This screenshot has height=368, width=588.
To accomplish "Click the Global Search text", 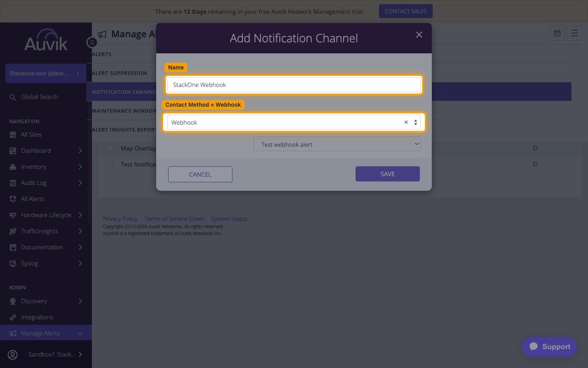I will click(x=40, y=97).
